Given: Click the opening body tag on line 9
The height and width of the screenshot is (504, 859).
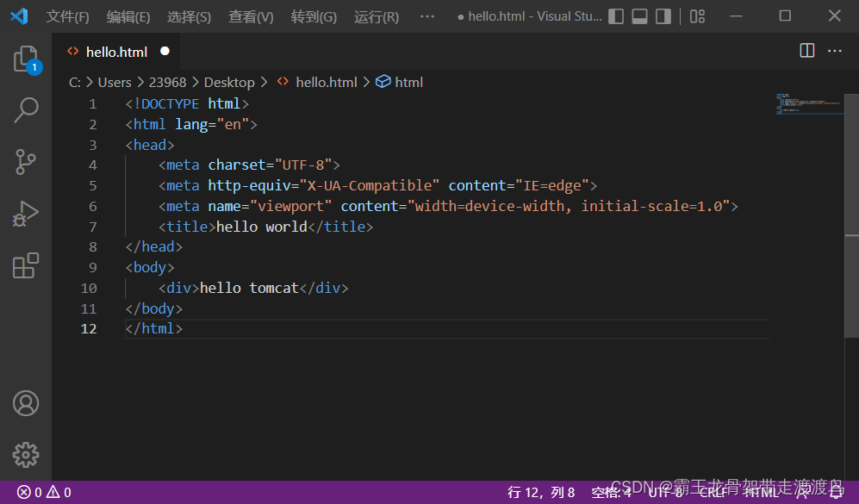Looking at the screenshot, I should point(150,267).
